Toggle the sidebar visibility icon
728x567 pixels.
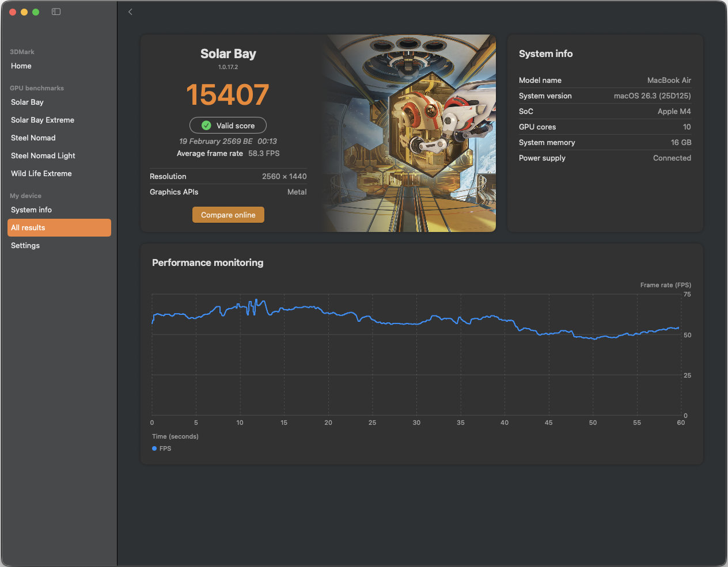click(56, 12)
